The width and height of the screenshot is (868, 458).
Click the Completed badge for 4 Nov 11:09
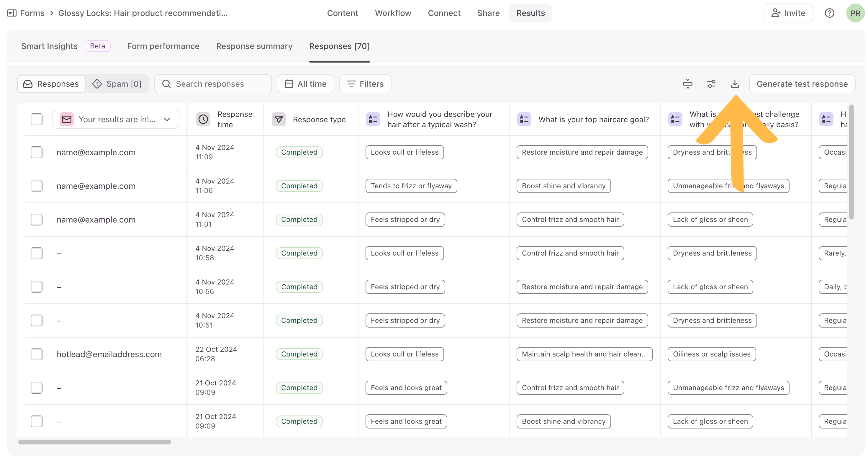tap(299, 152)
